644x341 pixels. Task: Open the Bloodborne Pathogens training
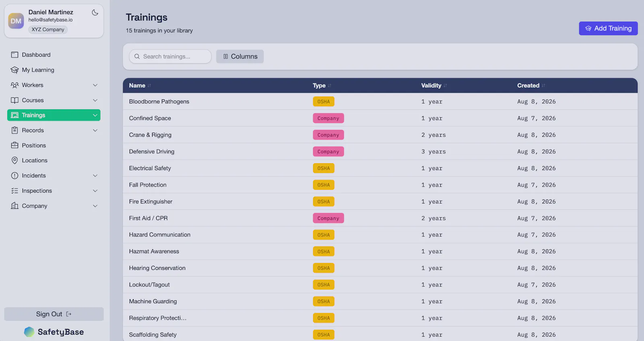[x=159, y=101]
